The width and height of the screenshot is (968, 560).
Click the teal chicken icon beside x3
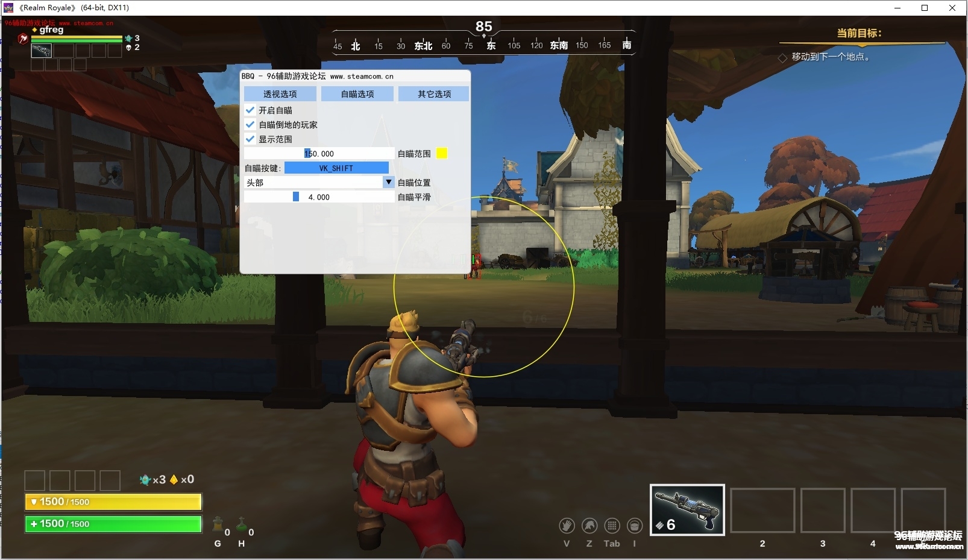(x=145, y=480)
